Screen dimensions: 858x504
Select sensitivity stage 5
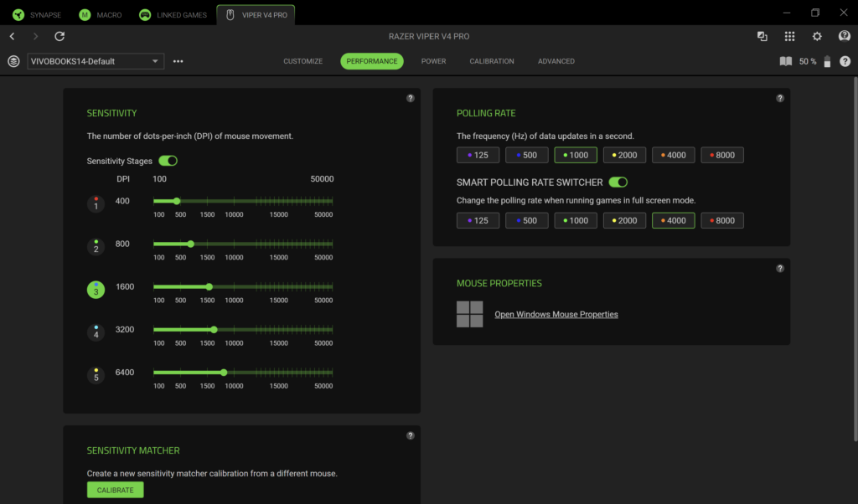coord(96,375)
